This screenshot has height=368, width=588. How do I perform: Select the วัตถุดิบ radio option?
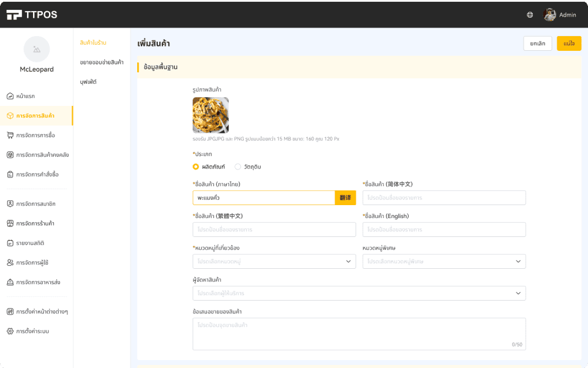(x=238, y=167)
